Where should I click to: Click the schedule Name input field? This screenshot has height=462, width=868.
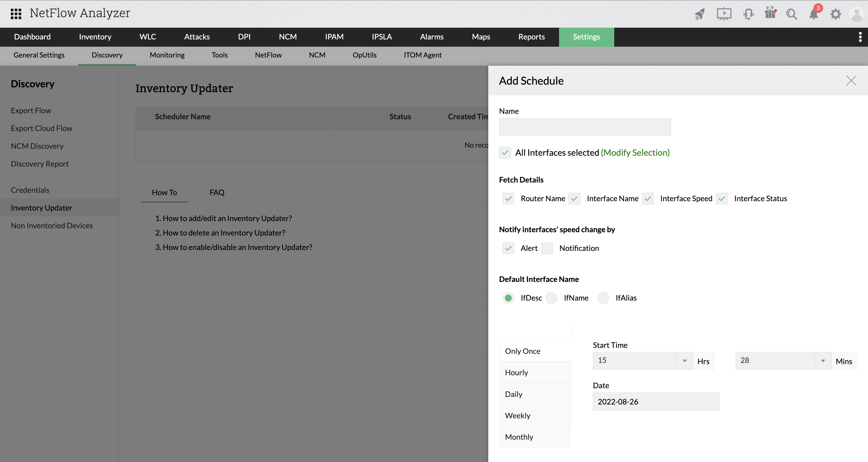(585, 127)
